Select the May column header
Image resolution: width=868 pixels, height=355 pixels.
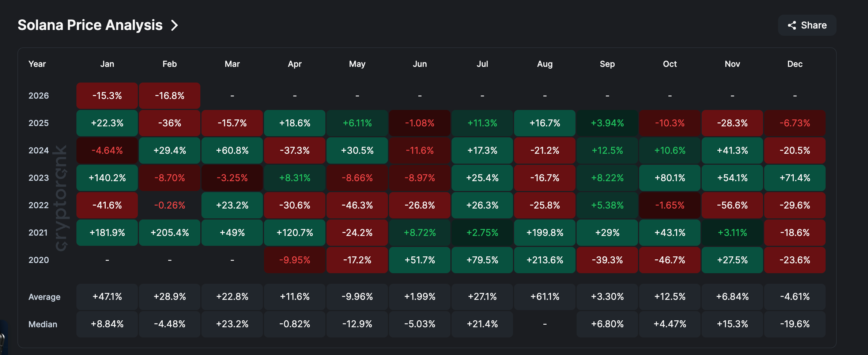pyautogui.click(x=357, y=64)
